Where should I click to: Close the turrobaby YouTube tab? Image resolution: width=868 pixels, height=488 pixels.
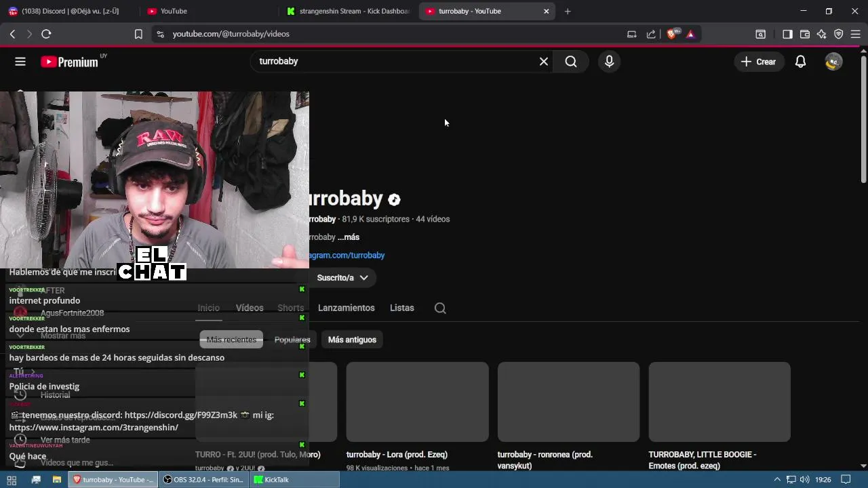(547, 11)
